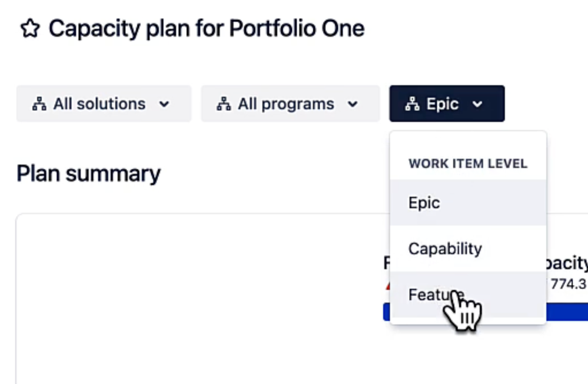Expand the All solutions dropdown chevron
Screen dimensions: 588x384
164,104
